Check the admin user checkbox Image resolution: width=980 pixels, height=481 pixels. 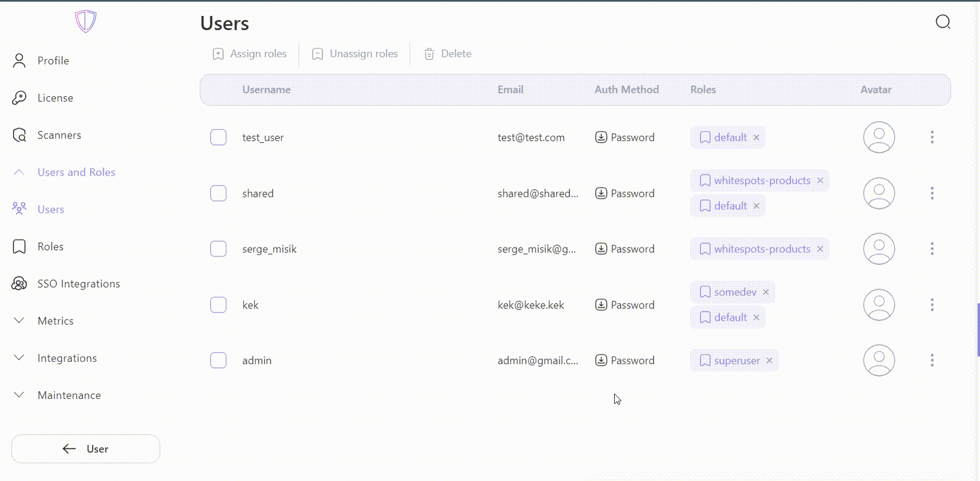pos(218,360)
